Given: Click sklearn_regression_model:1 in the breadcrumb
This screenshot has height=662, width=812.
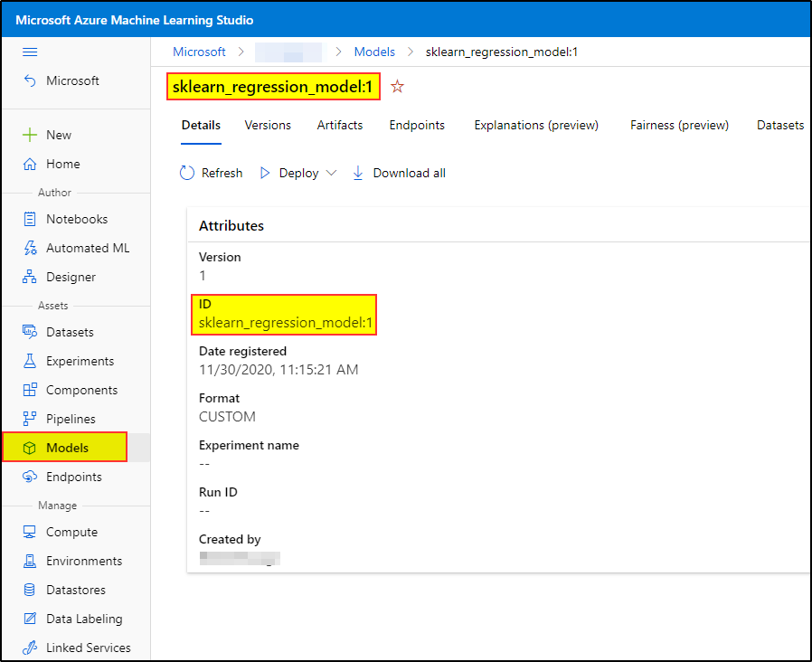Looking at the screenshot, I should coord(502,52).
